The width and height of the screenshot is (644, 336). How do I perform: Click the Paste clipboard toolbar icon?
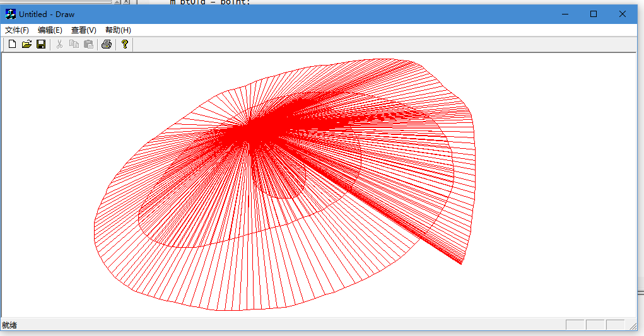tap(88, 44)
